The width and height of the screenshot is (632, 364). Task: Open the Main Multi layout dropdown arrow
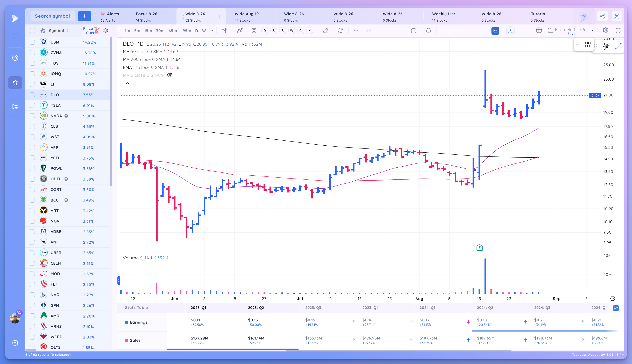click(x=593, y=30)
